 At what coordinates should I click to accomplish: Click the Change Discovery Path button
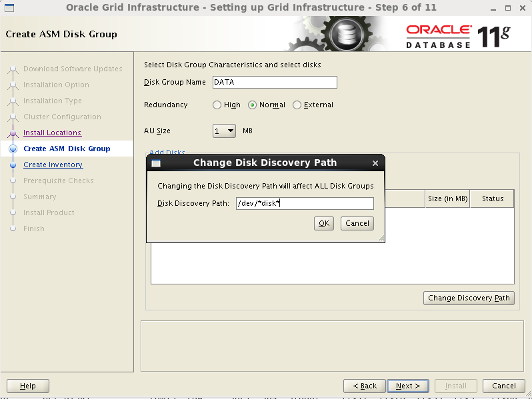click(x=469, y=298)
